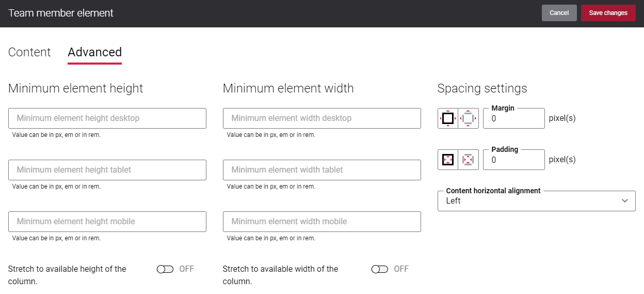Click Minimum element height tablet field

click(107, 170)
